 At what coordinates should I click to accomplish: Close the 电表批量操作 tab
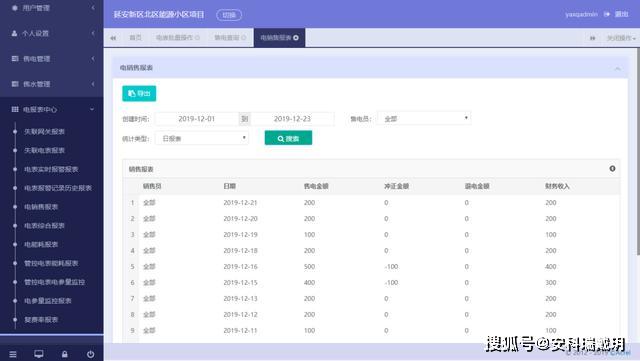coord(198,38)
